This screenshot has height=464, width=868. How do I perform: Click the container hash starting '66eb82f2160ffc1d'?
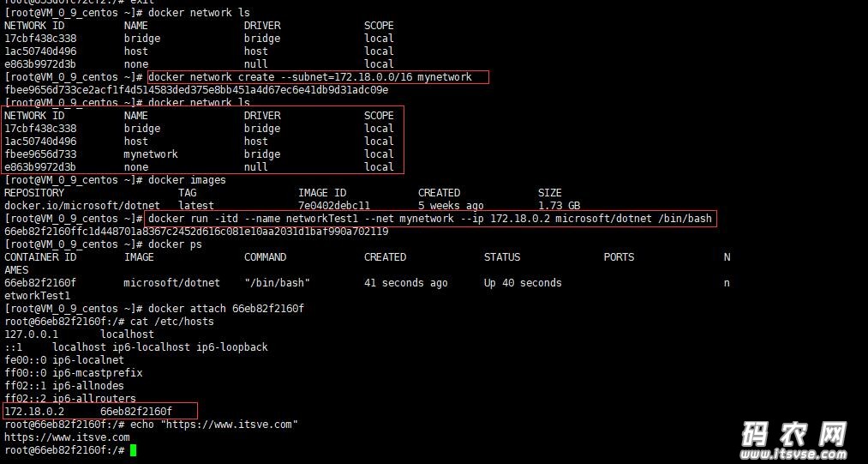point(196,232)
